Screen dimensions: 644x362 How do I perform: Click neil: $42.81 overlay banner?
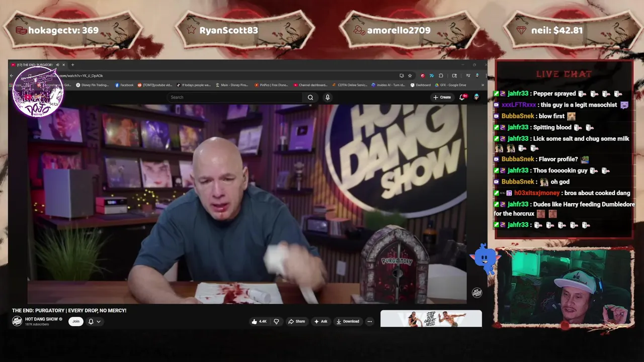[573, 30]
